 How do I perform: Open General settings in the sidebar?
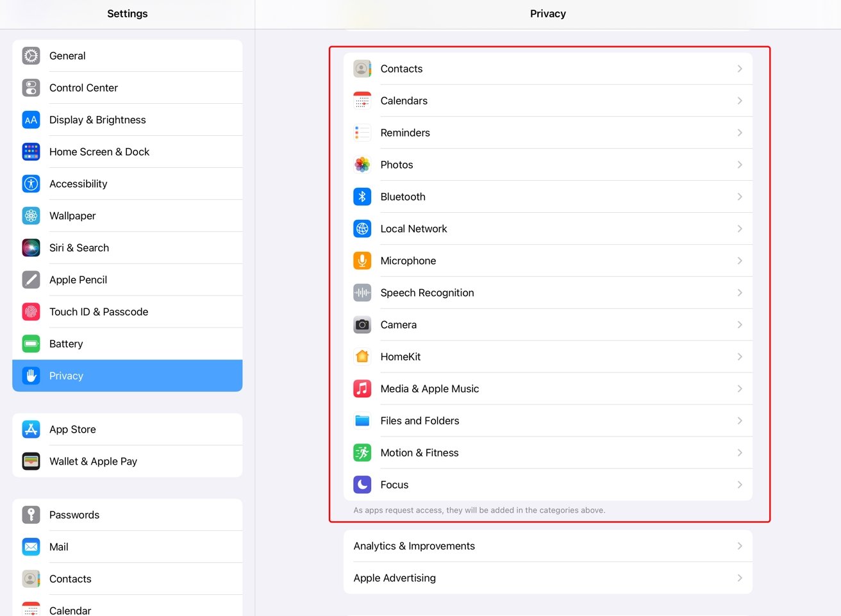67,56
